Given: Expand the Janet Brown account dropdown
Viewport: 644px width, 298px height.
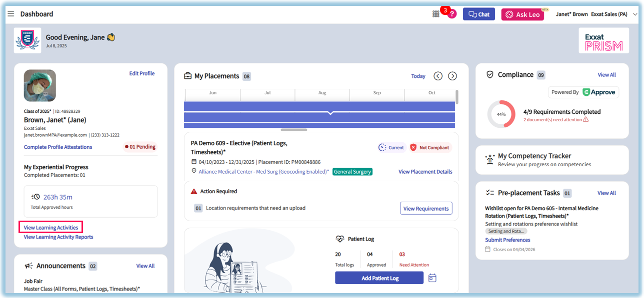Looking at the screenshot, I should (x=635, y=14).
